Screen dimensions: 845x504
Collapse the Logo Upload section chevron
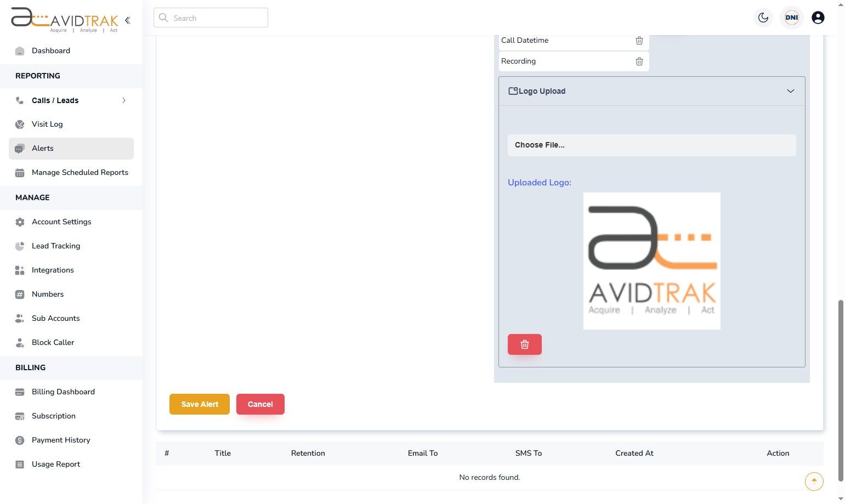tap(791, 91)
